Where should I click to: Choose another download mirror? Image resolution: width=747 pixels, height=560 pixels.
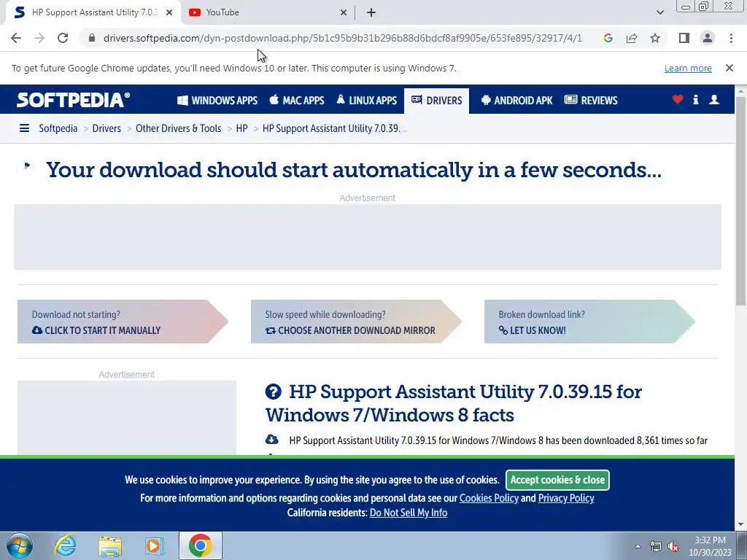356,322
